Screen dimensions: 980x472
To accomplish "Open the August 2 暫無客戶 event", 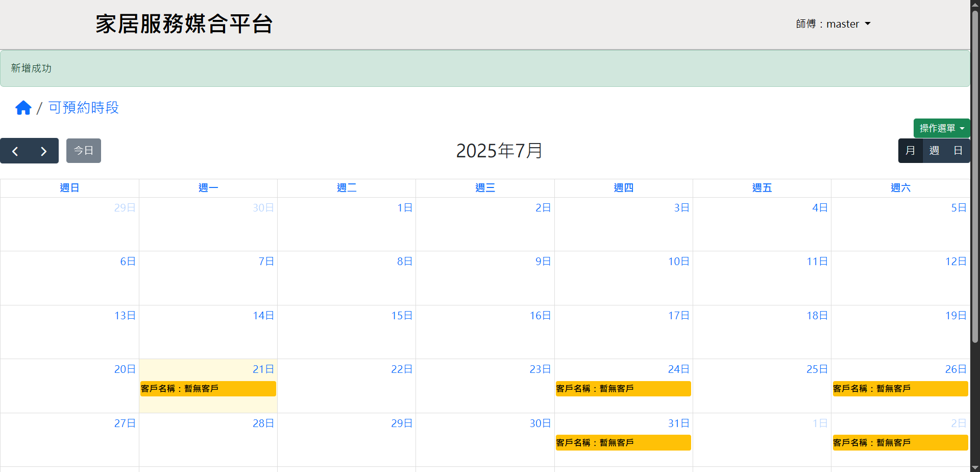I will [900, 443].
